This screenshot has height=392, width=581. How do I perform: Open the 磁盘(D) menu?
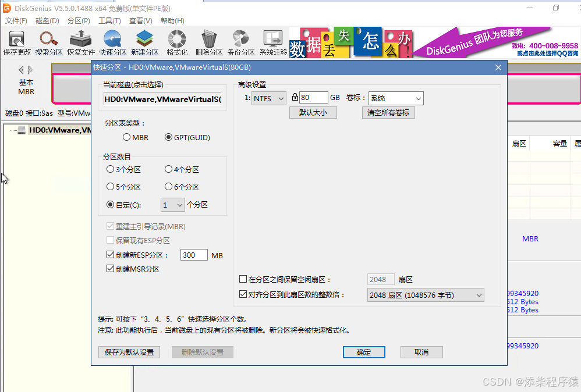click(x=47, y=21)
